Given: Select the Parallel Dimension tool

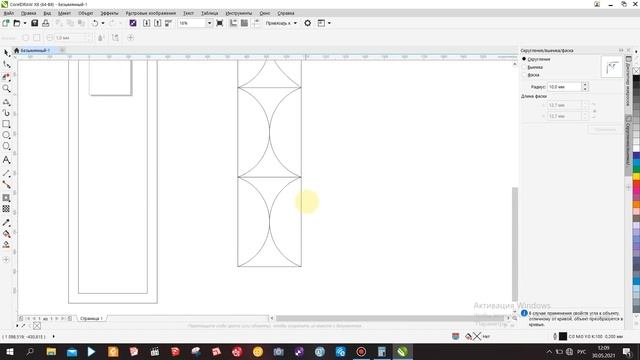Looking at the screenshot, I should tap(7, 174).
